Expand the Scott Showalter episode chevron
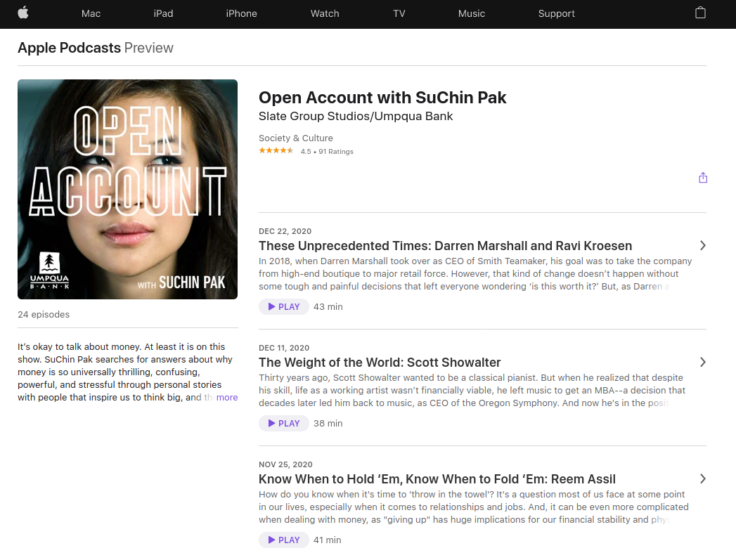Viewport: 736px width, 560px height. [703, 362]
